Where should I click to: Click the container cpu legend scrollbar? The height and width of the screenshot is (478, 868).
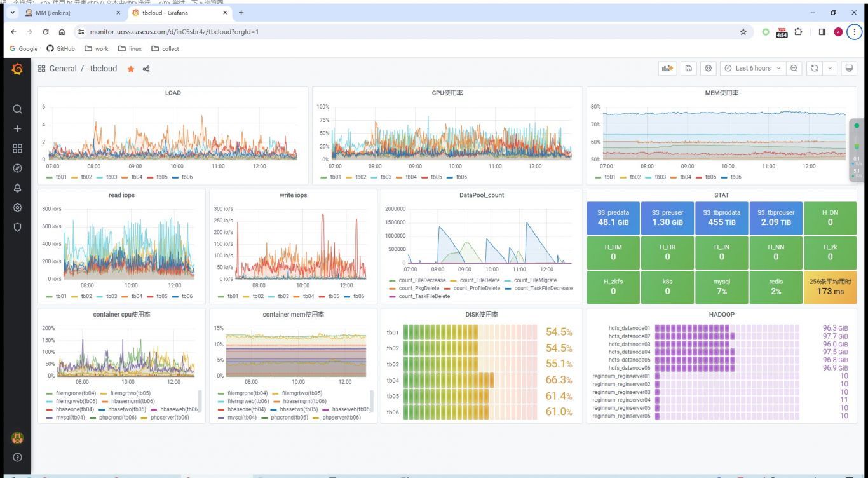[x=200, y=402]
